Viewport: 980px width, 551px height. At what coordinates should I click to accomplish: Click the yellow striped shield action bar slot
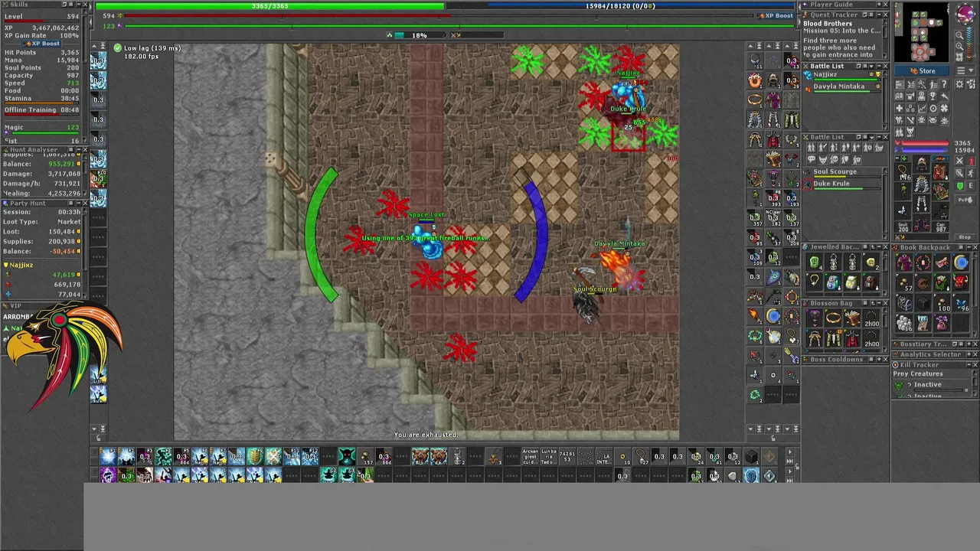(255, 456)
